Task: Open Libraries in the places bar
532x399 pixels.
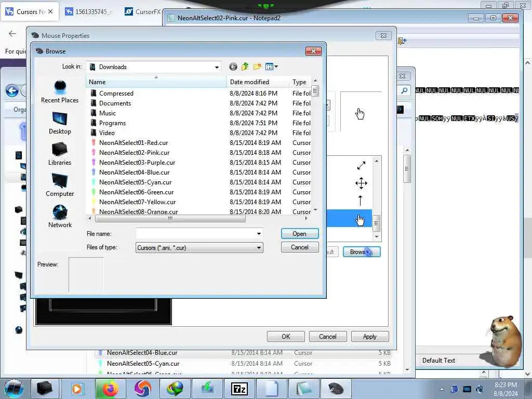Action: point(60,154)
